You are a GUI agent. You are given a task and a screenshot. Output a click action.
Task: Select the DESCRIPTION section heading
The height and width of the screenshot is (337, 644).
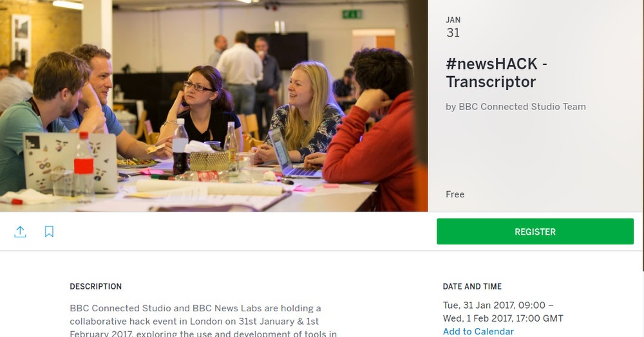pyautogui.click(x=96, y=287)
